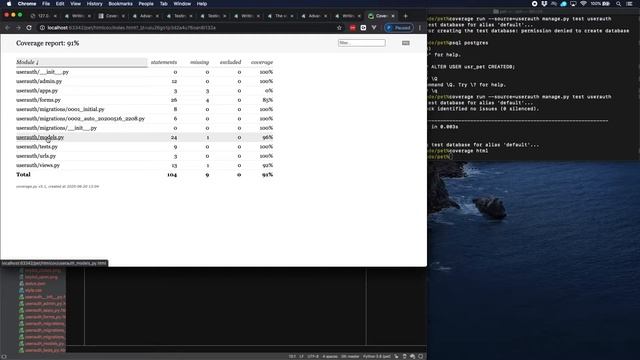Open the File menu
Image resolution: width=640 pixels, height=360 pixels.
point(46,4)
